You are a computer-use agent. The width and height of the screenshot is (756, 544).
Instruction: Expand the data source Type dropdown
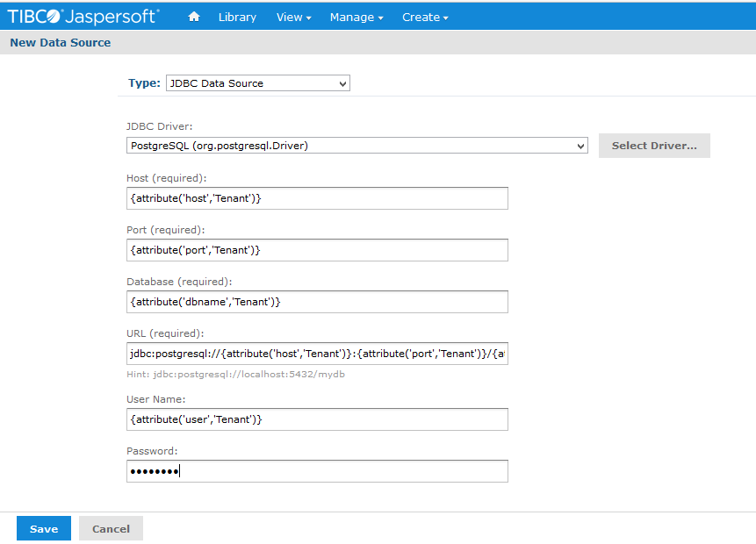pos(258,82)
